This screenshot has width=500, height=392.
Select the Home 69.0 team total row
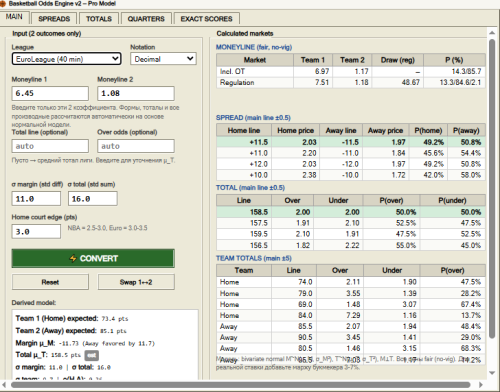[x=351, y=304]
